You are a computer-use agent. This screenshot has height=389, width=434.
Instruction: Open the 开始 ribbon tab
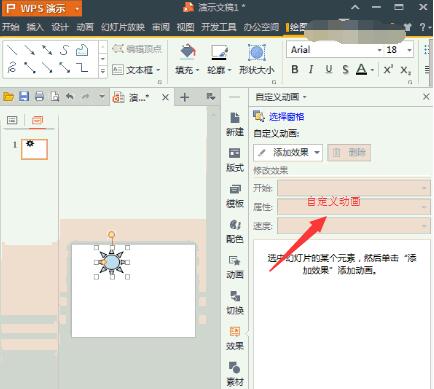(x=10, y=27)
